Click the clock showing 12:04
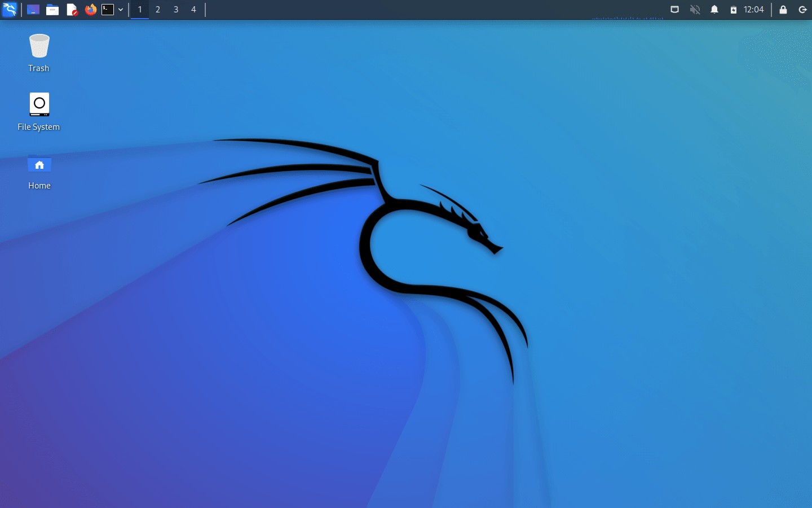The height and width of the screenshot is (508, 812). pos(752,10)
